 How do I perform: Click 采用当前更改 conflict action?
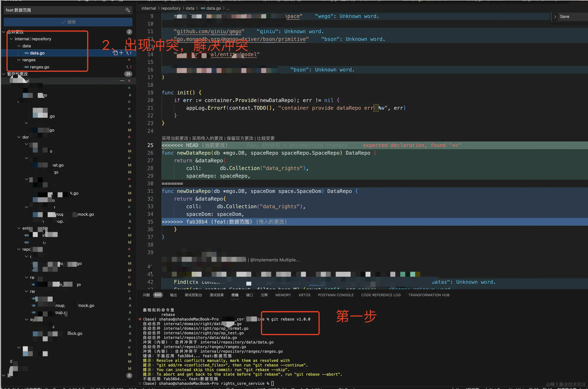coord(175,138)
